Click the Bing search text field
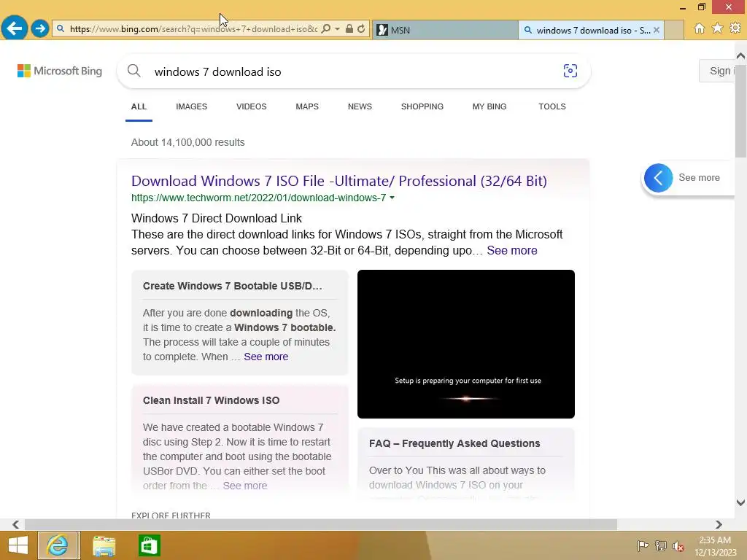Viewport: 747px width, 560px height. pyautogui.click(x=352, y=71)
